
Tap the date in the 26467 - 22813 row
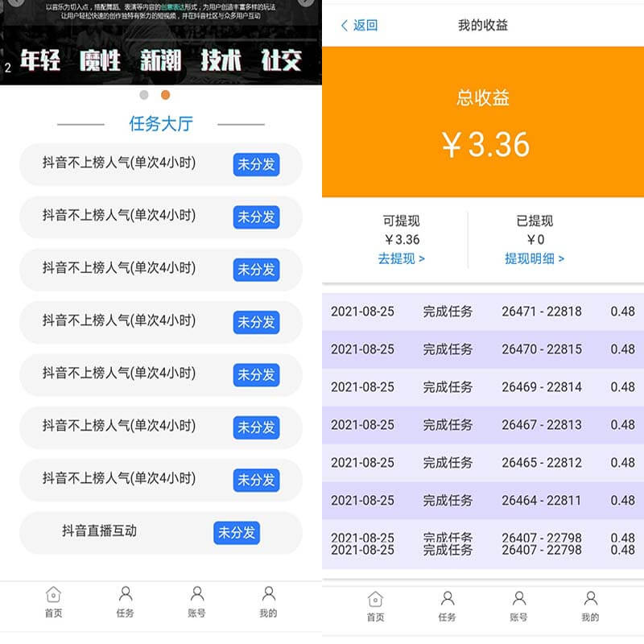point(363,425)
